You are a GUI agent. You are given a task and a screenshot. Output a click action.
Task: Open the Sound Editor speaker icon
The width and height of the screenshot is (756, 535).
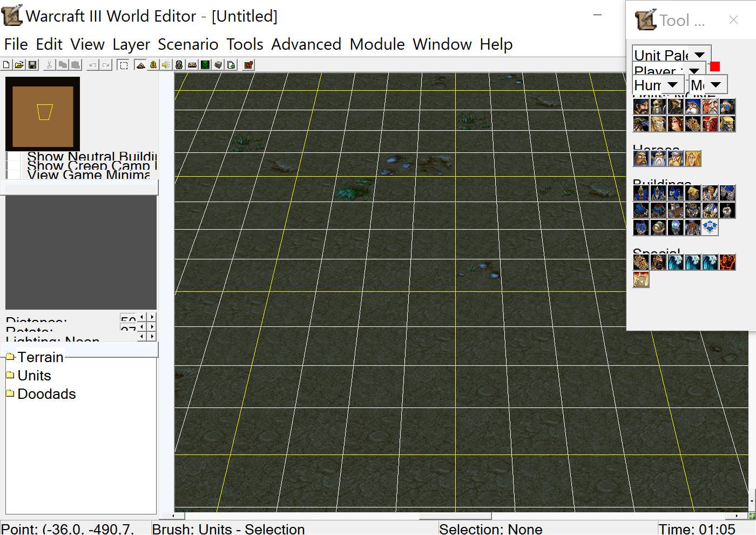(x=166, y=65)
